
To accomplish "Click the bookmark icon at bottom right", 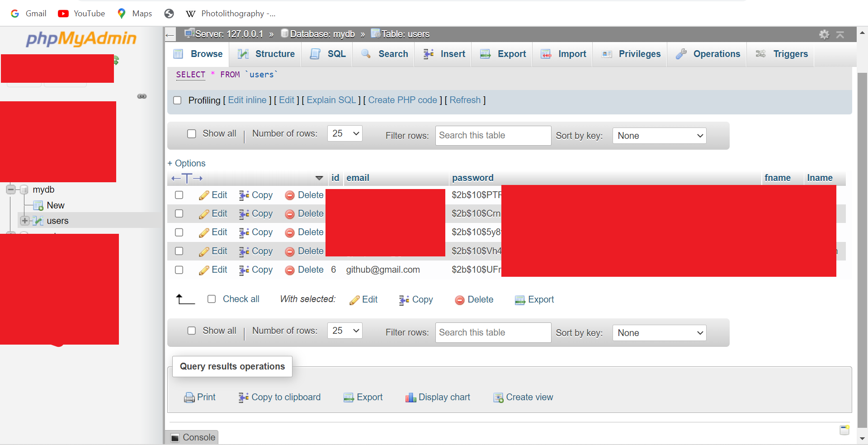I will pyautogui.click(x=844, y=430).
